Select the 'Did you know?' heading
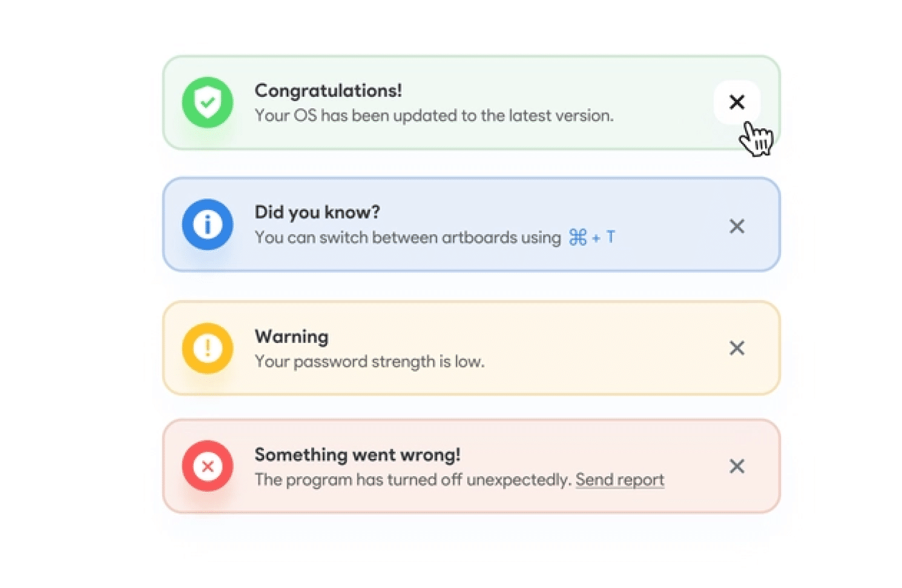The image size is (902, 588). [x=317, y=212]
